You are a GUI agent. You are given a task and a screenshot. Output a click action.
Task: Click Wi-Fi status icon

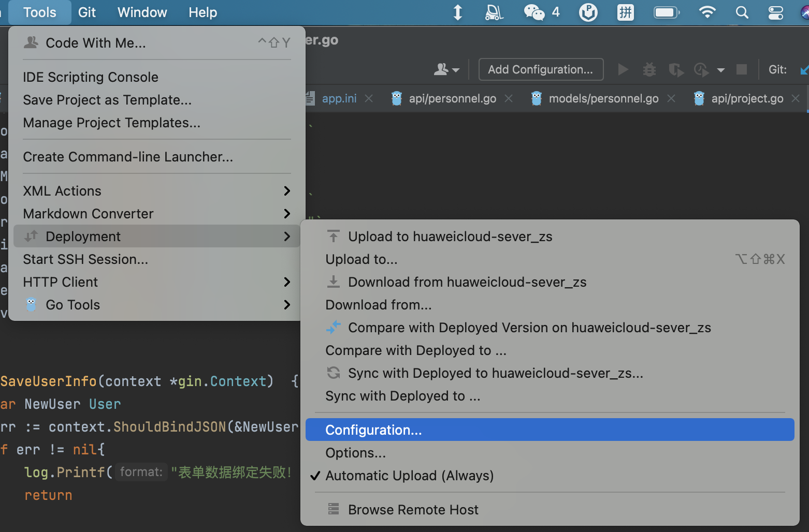(x=707, y=12)
